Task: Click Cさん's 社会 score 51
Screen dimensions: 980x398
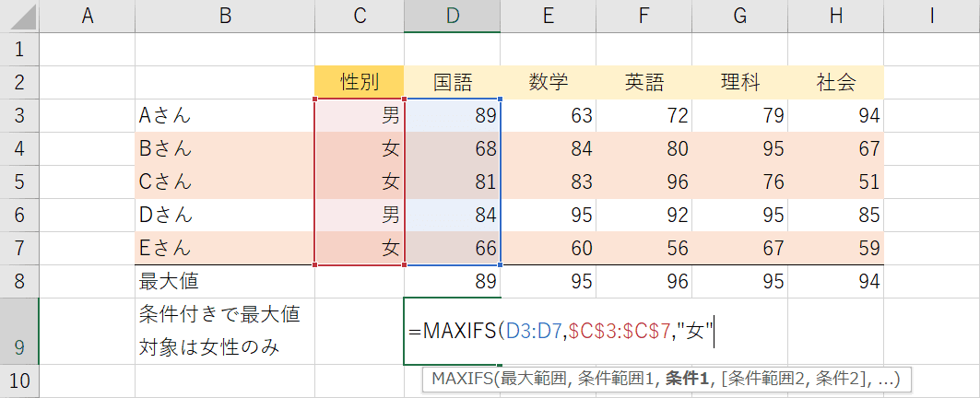Action: coord(835,181)
